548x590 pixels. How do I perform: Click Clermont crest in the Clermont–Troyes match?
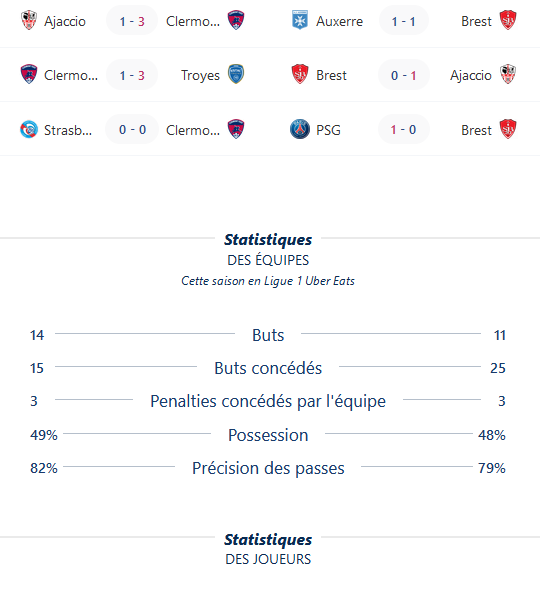pyautogui.click(x=29, y=75)
